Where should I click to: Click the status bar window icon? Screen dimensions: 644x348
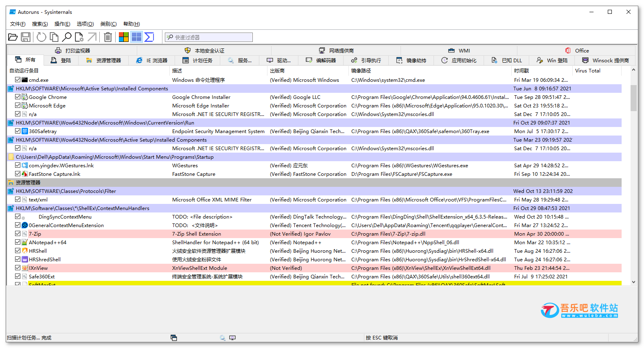[174, 338]
